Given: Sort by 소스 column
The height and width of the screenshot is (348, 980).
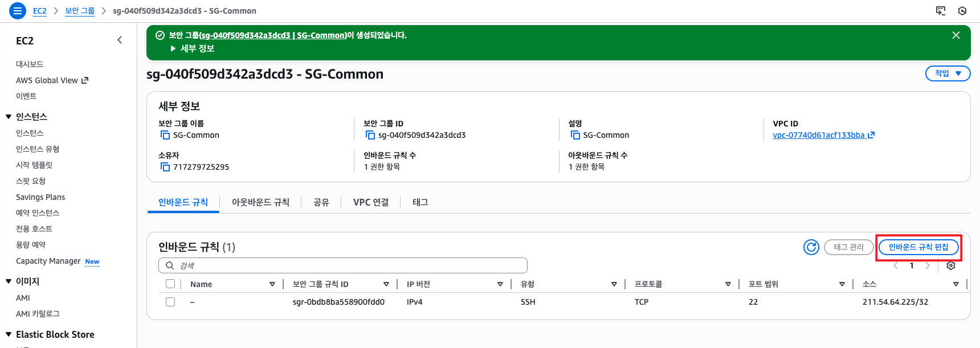Looking at the screenshot, I should pyautogui.click(x=955, y=284).
